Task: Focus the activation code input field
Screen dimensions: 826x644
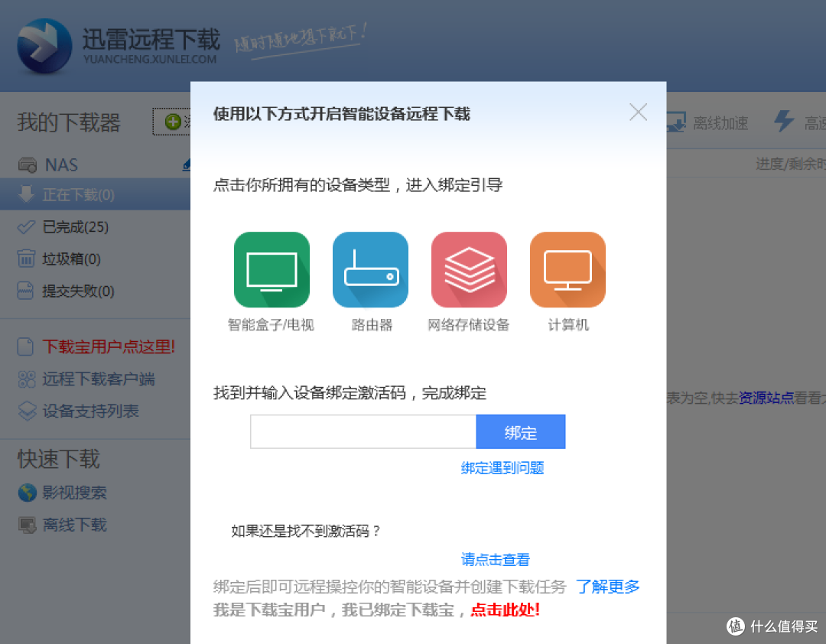Action: point(363,431)
